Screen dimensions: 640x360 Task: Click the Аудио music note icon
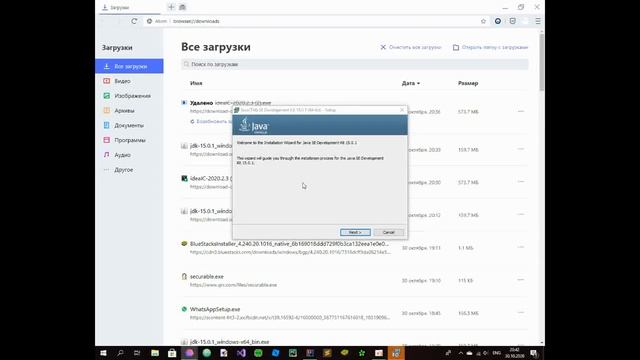(x=107, y=155)
